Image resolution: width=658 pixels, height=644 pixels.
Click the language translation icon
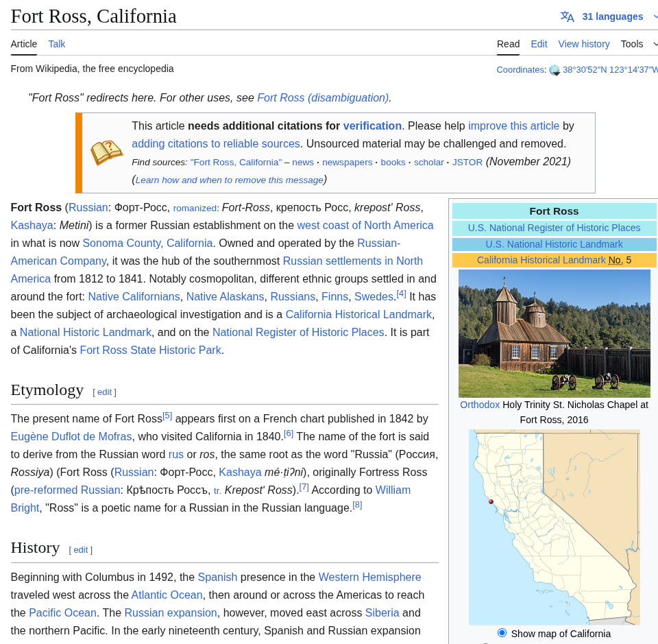coord(567,16)
